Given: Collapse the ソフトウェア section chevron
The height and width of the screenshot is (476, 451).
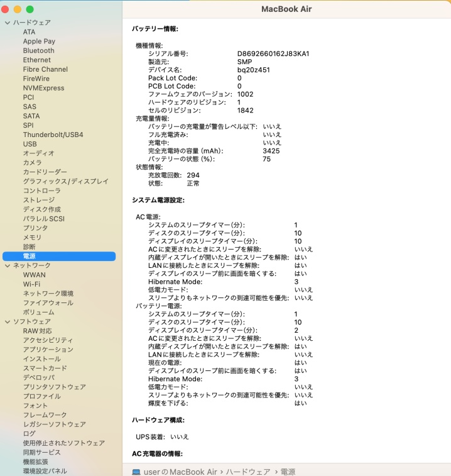Looking at the screenshot, I should pyautogui.click(x=8, y=322).
